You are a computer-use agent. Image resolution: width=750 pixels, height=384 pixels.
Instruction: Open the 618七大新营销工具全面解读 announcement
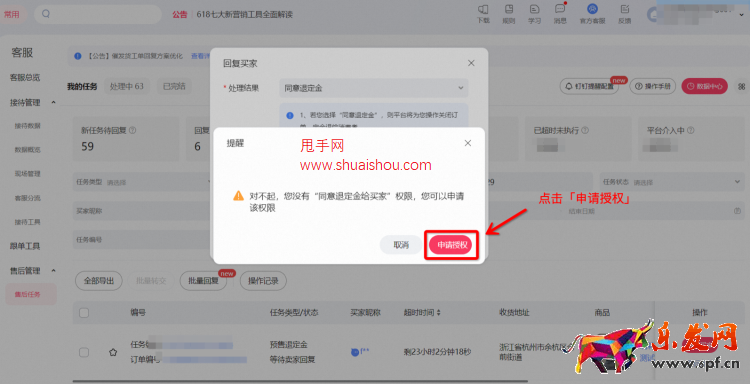click(244, 14)
